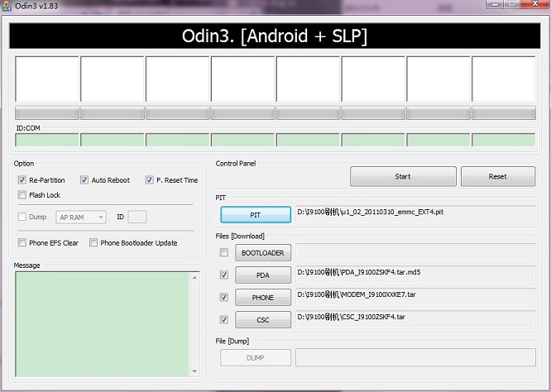This screenshot has height=392, width=551.
Task: Uncheck F. Reset Time
Action: point(150,180)
